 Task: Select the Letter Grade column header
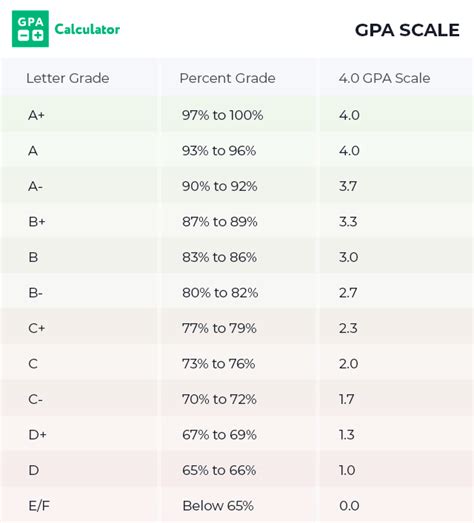(68, 78)
